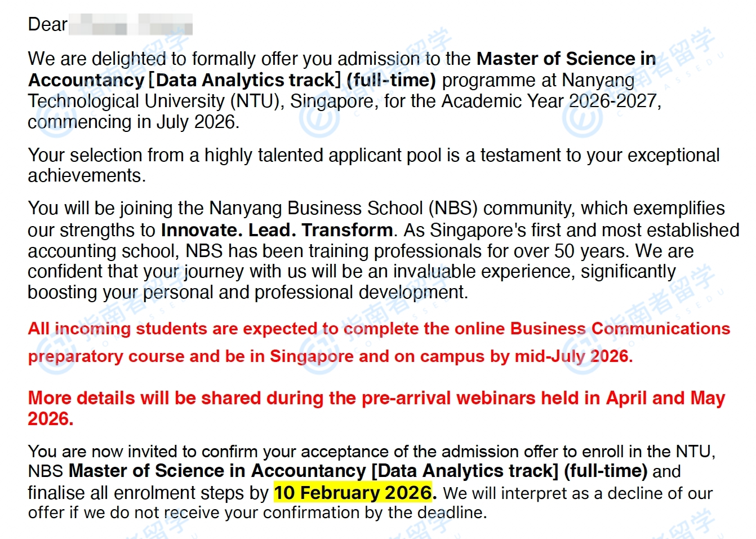The image size is (756, 539).
Task: Click the red "April and May" text
Action: (x=665, y=398)
